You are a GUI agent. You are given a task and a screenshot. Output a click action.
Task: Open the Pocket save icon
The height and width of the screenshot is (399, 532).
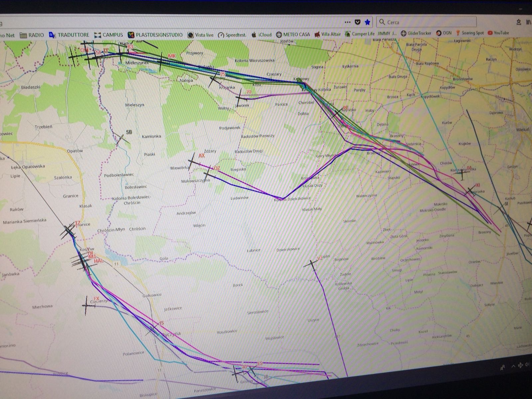(x=357, y=22)
